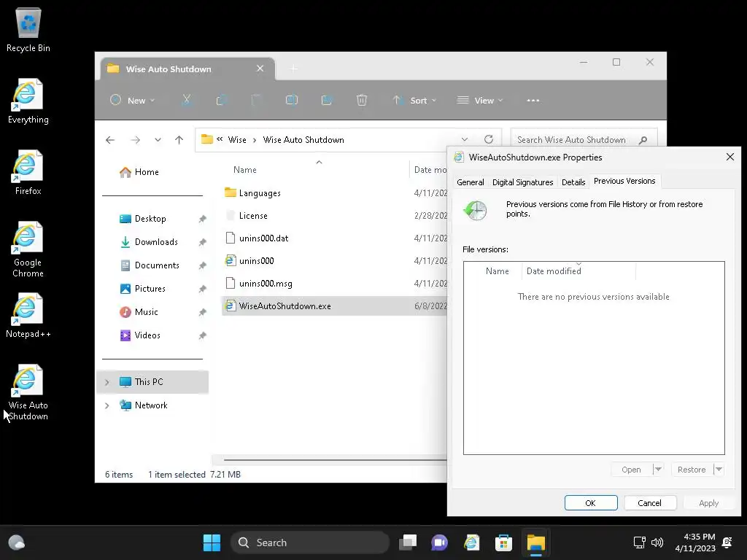Click OK in Properties dialog
Screen dimensions: 747x560
[x=591, y=503]
